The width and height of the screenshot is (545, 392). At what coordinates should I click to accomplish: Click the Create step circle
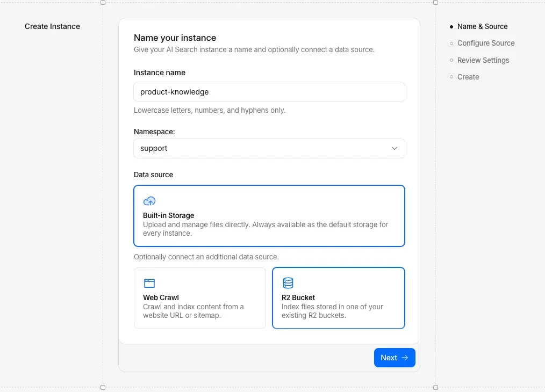451,77
